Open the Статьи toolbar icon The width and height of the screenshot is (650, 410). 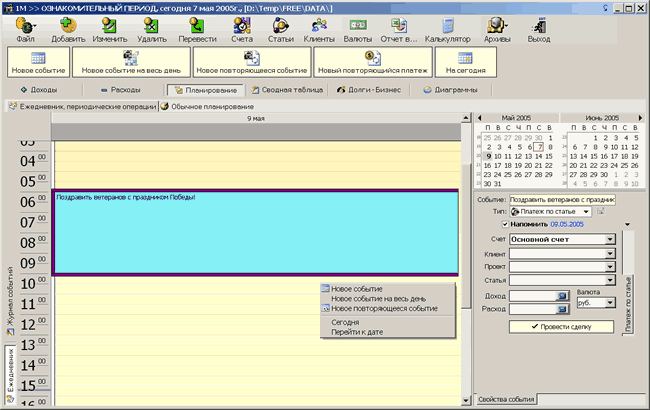(x=281, y=29)
